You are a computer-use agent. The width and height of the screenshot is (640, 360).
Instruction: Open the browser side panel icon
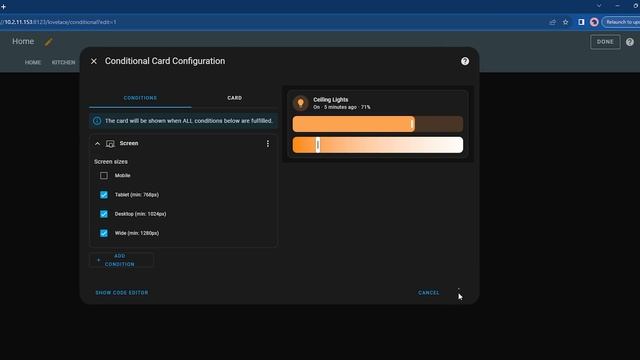(x=581, y=22)
